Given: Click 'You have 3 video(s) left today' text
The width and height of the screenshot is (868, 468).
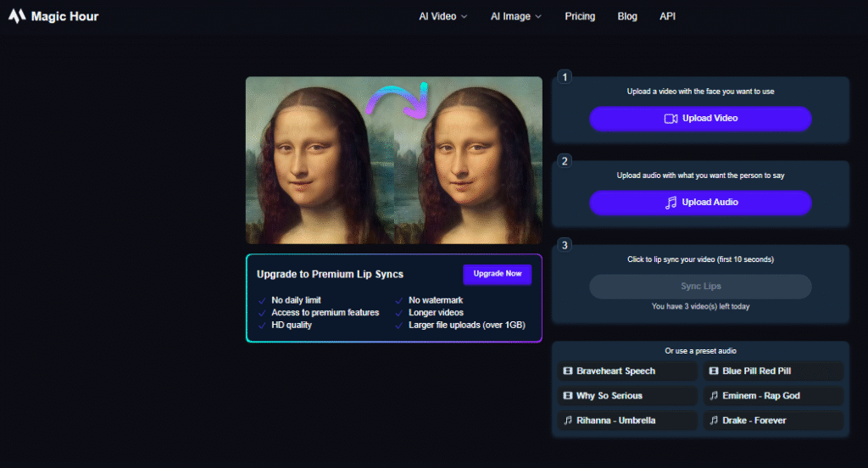Looking at the screenshot, I should (x=700, y=306).
